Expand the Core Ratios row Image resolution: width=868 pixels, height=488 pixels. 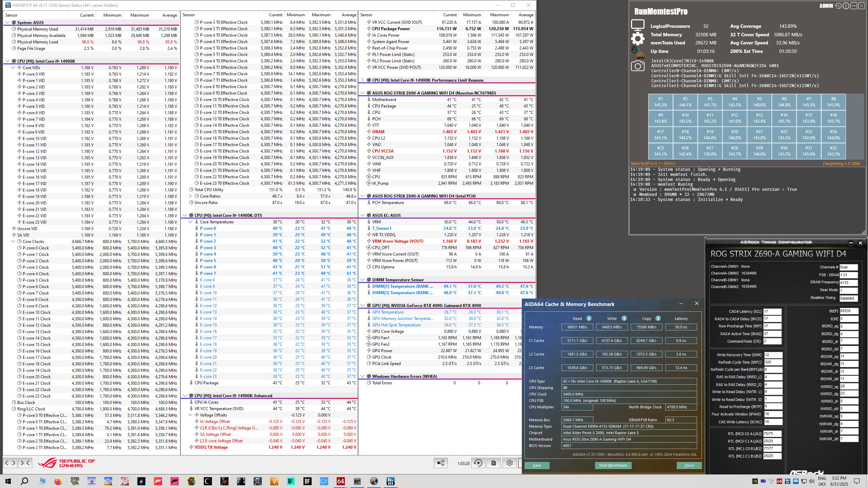coord(190,196)
